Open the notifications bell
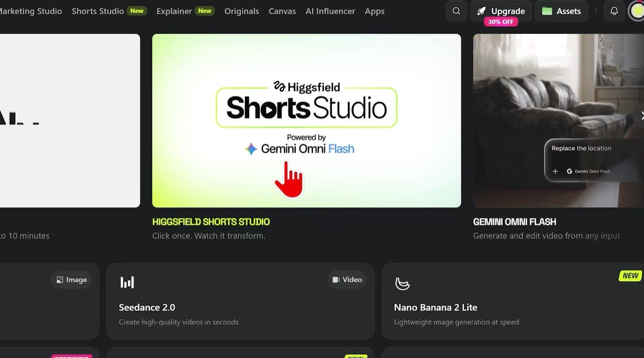Viewport: 644px width, 358px height. [614, 11]
